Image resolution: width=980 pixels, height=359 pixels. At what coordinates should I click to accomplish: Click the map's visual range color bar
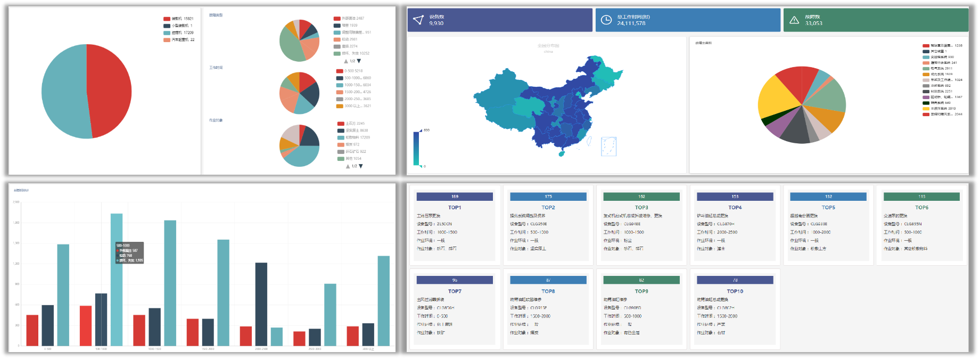[416, 148]
